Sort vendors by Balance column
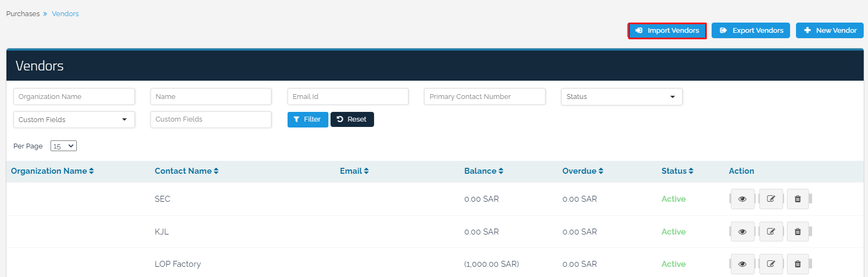The image size is (868, 277). (484, 171)
